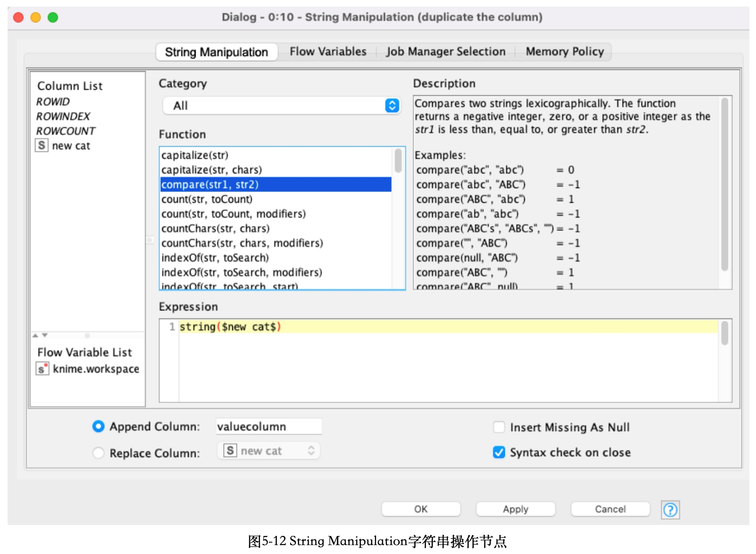
Task: Select indexOf(str, toSearch, modifiers) function
Action: (x=276, y=273)
